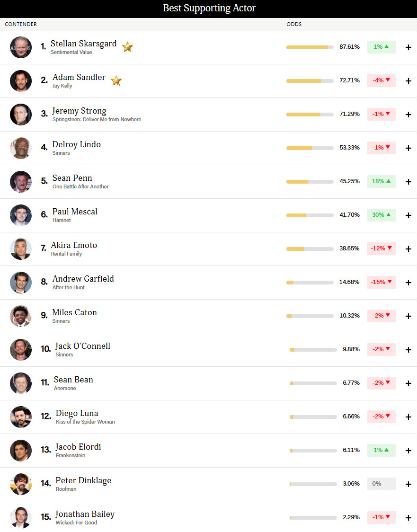
Task: Click Stellan Skarsgard's odds progress bar
Action: point(310,47)
